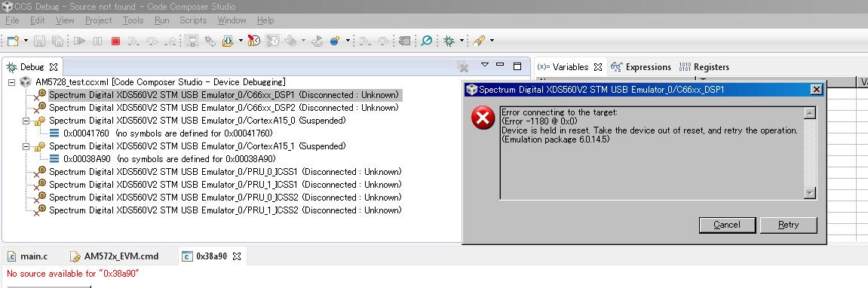Image resolution: width=868 pixels, height=288 pixels.
Task: Open the Help menu
Action: coord(265,20)
